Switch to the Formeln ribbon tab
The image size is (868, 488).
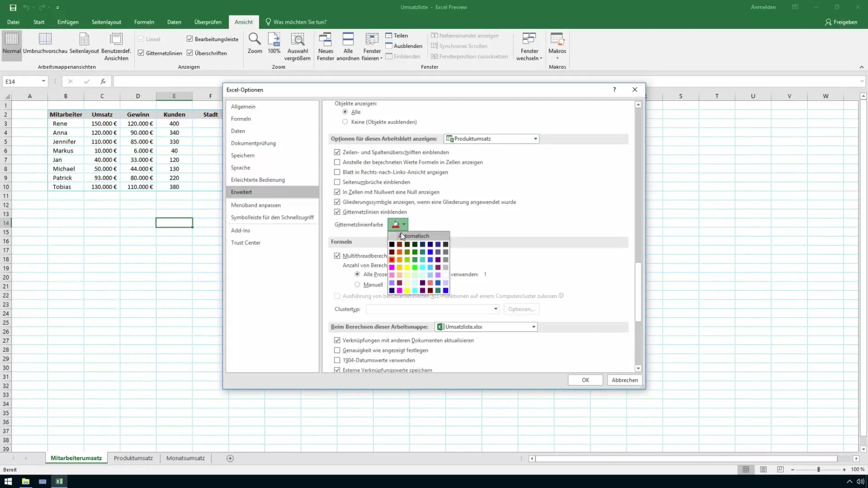144,22
